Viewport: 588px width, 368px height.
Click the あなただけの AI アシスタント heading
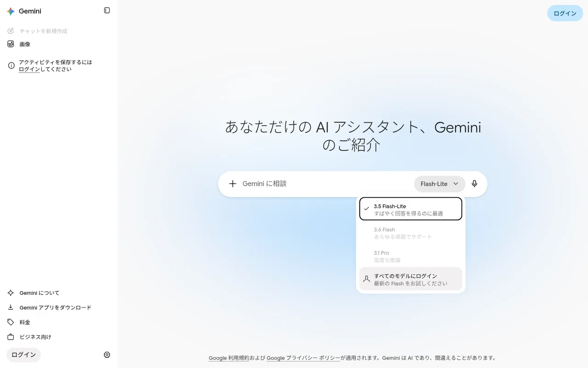point(353,136)
